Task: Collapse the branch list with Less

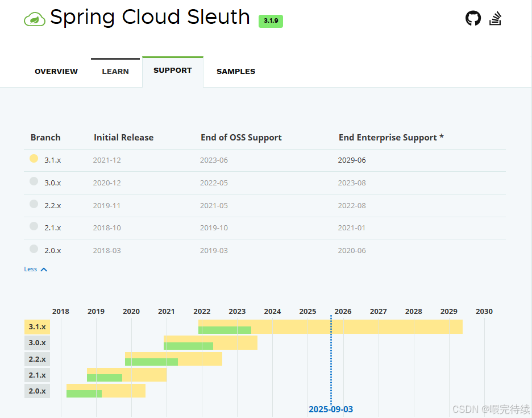Action: 31,269
